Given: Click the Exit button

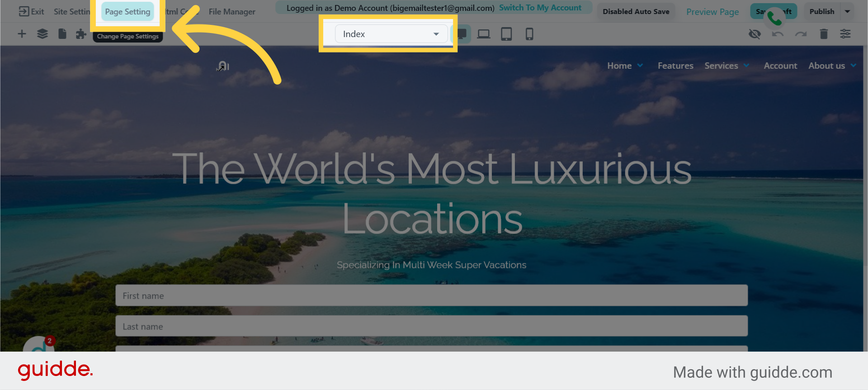Looking at the screenshot, I should coord(31,12).
